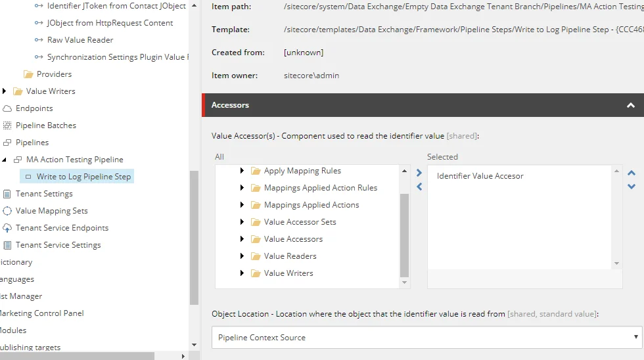Click the Write to Log Pipeline Step icon

tap(28, 177)
